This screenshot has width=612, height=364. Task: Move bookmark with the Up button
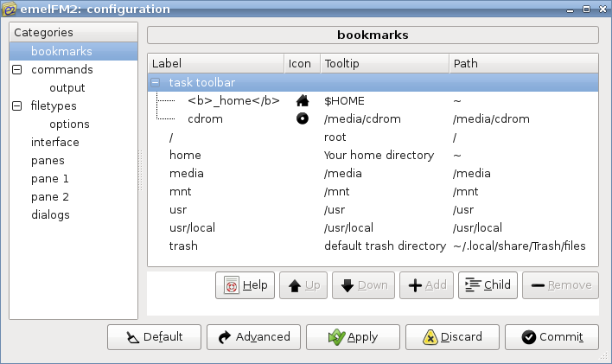point(303,285)
